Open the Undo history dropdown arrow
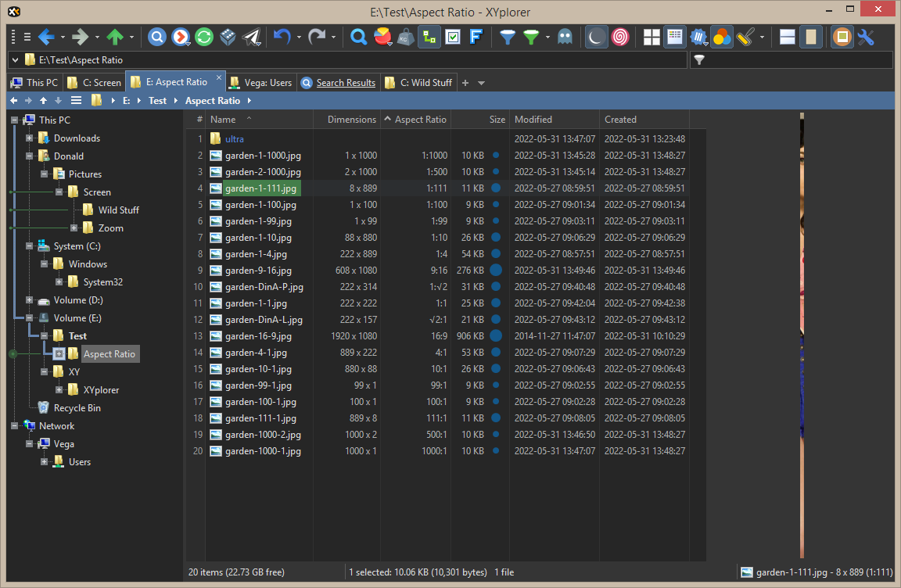 (x=298, y=38)
